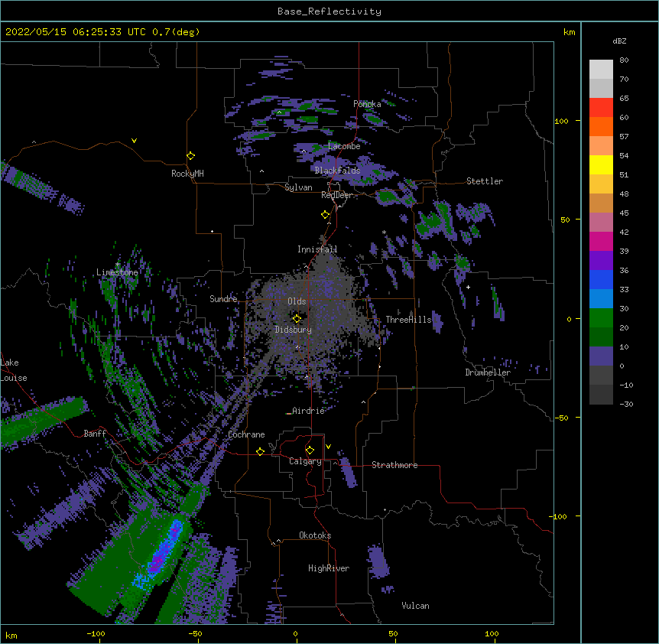Click the yellow station marker south of RedDeer
The width and height of the screenshot is (659, 644).
coord(326,215)
